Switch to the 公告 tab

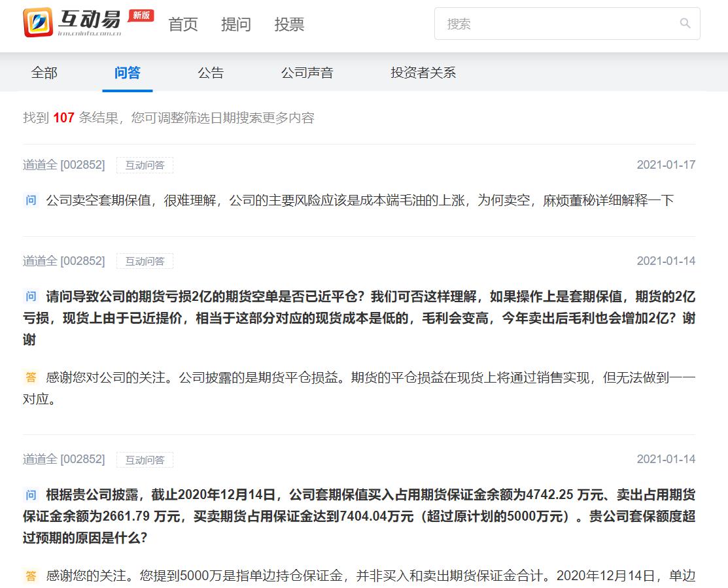pyautogui.click(x=211, y=73)
